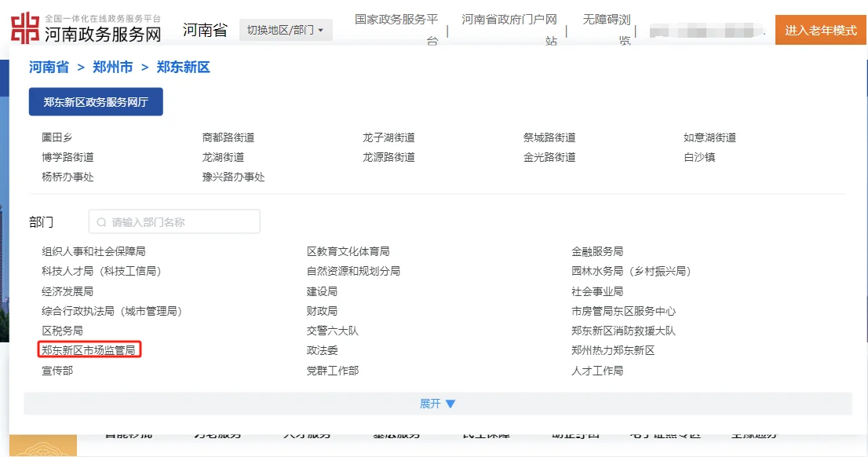Open 国家政务服务平台 link
Viewport: 868px width, 457px height.
click(396, 30)
